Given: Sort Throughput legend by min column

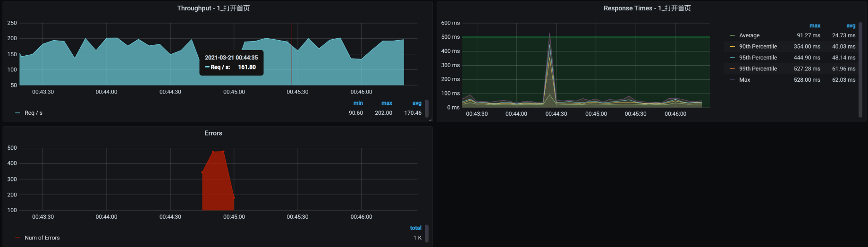Looking at the screenshot, I should 358,103.
